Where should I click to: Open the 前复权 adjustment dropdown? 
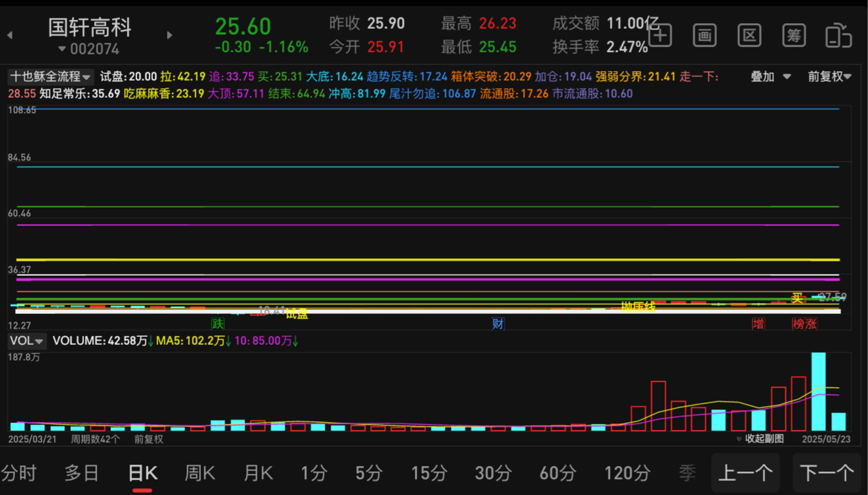(x=830, y=77)
